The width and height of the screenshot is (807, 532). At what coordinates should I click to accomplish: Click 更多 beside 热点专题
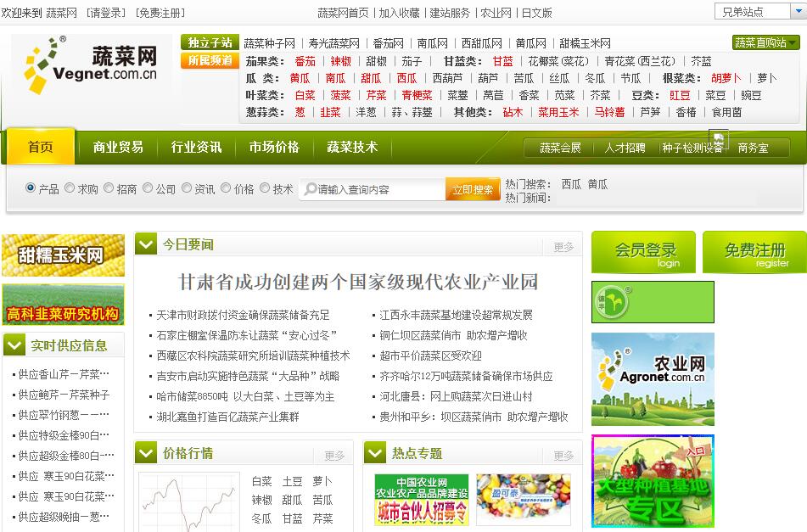click(563, 456)
